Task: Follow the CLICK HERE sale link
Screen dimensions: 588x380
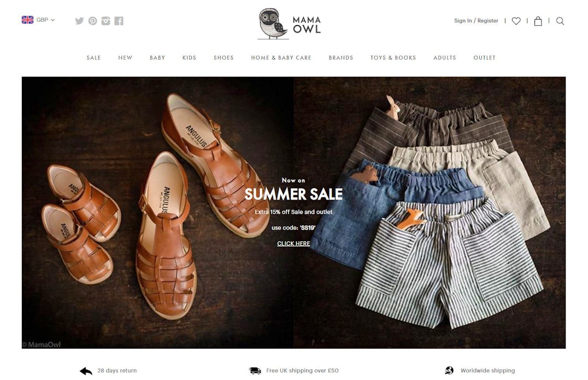Action: tap(293, 243)
